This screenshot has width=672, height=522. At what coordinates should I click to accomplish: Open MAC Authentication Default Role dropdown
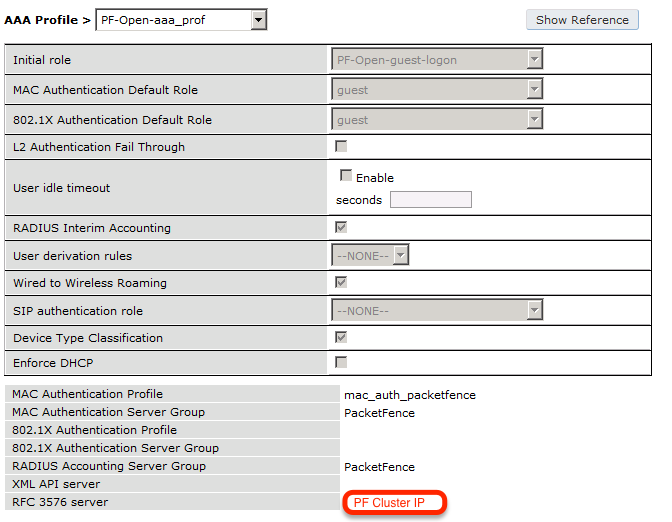437,90
